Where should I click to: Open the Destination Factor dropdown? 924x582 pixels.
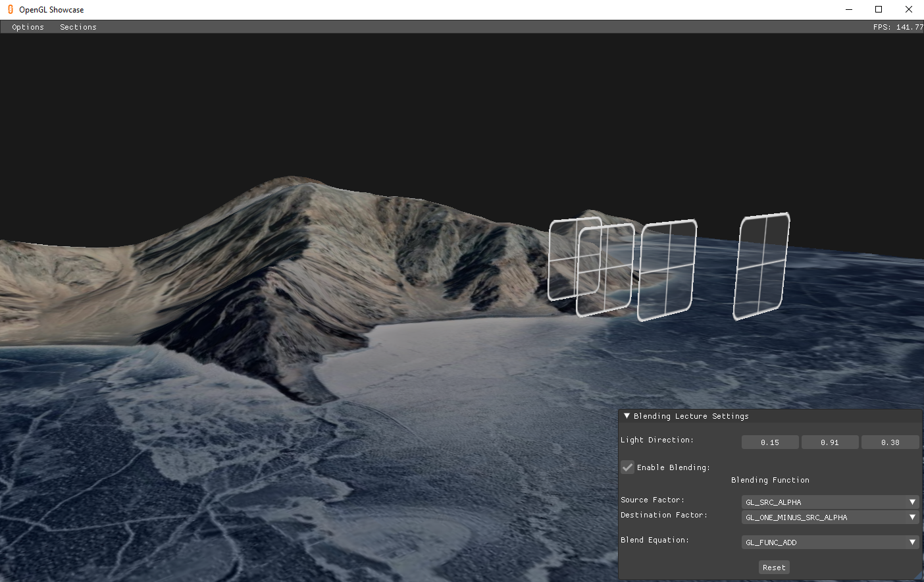[831, 517]
